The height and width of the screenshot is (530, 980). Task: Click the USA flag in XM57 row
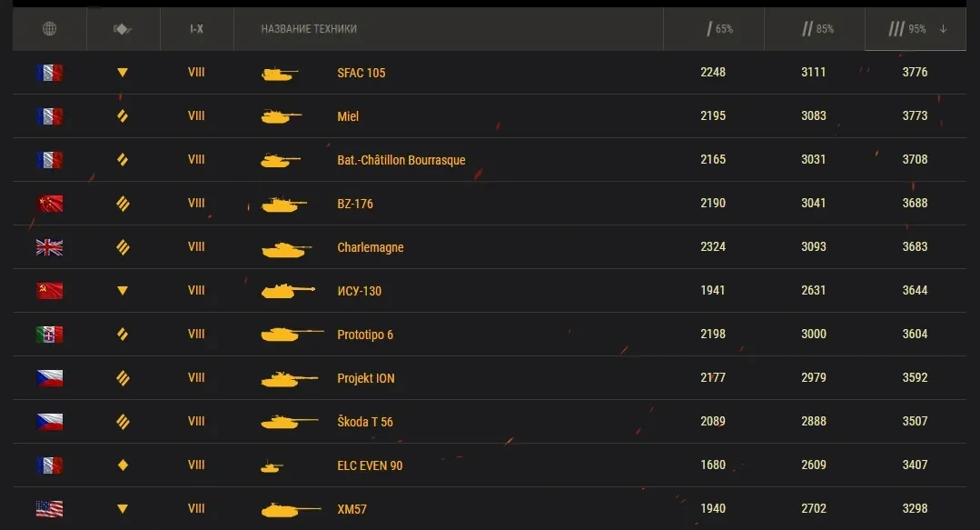tap(49, 509)
